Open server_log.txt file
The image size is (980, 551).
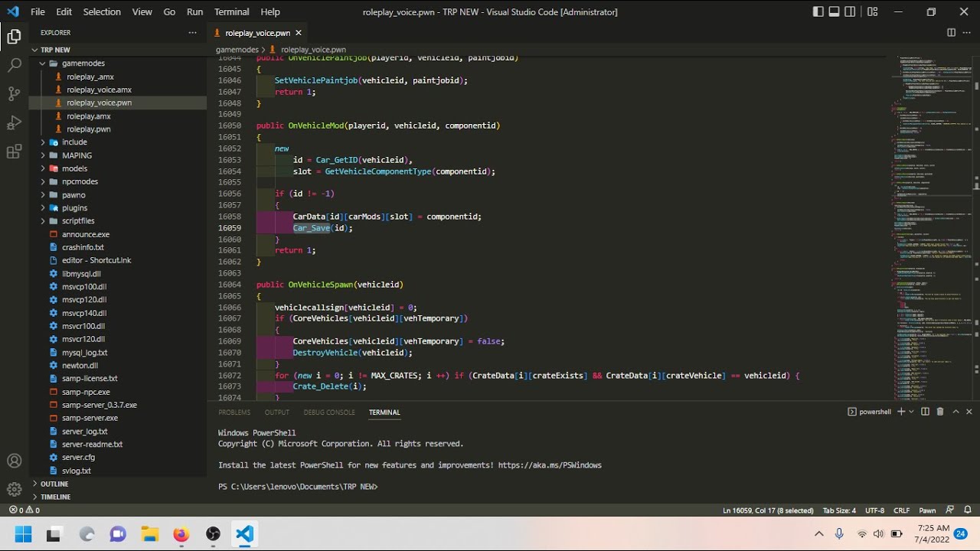coord(118,431)
